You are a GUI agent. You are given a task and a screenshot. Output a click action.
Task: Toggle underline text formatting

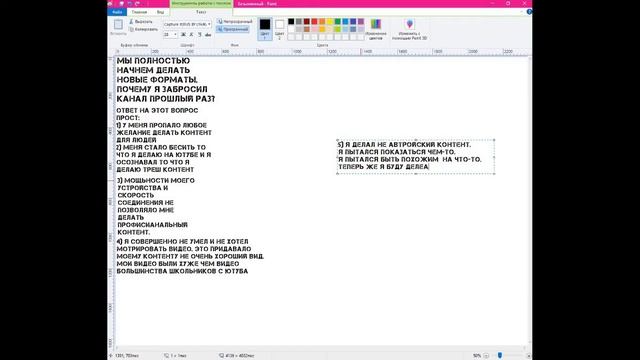[x=200, y=35]
